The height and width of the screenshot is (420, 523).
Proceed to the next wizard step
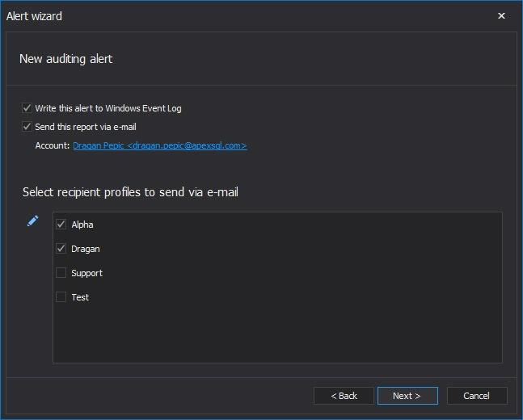407,396
